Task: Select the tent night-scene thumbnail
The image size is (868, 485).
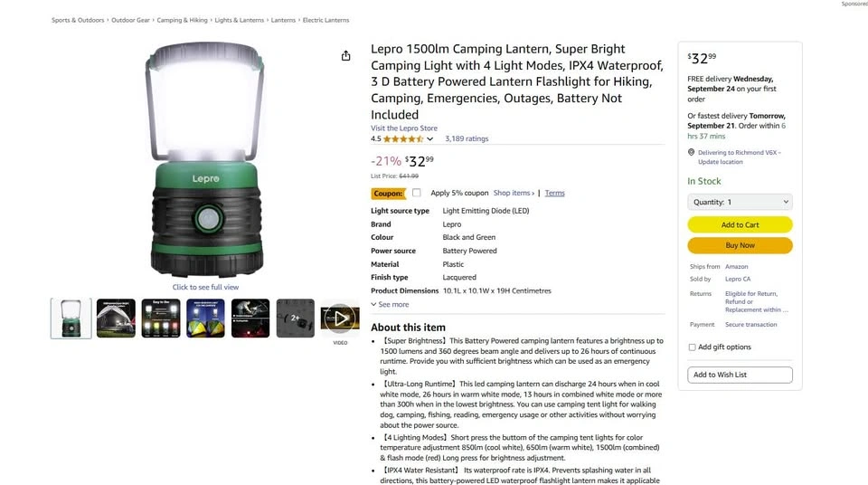Action: (116, 319)
